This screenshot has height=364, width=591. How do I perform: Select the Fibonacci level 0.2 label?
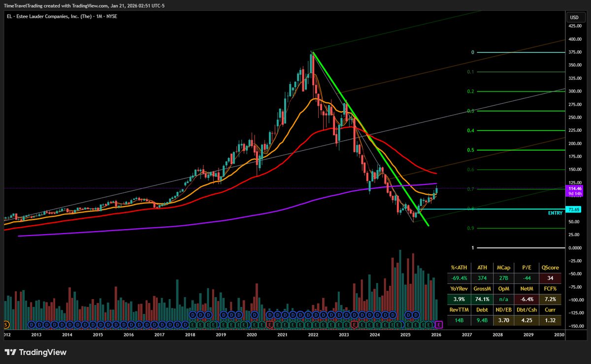(471, 91)
